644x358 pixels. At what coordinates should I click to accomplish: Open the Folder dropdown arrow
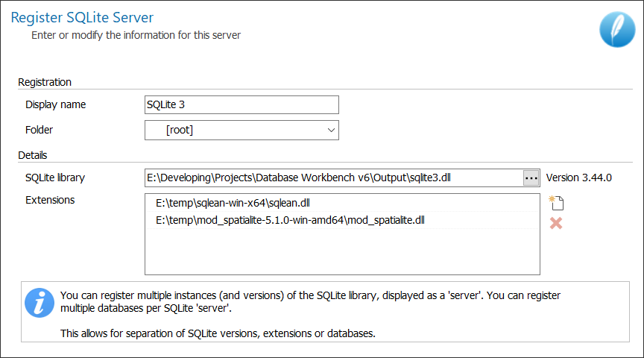point(331,131)
